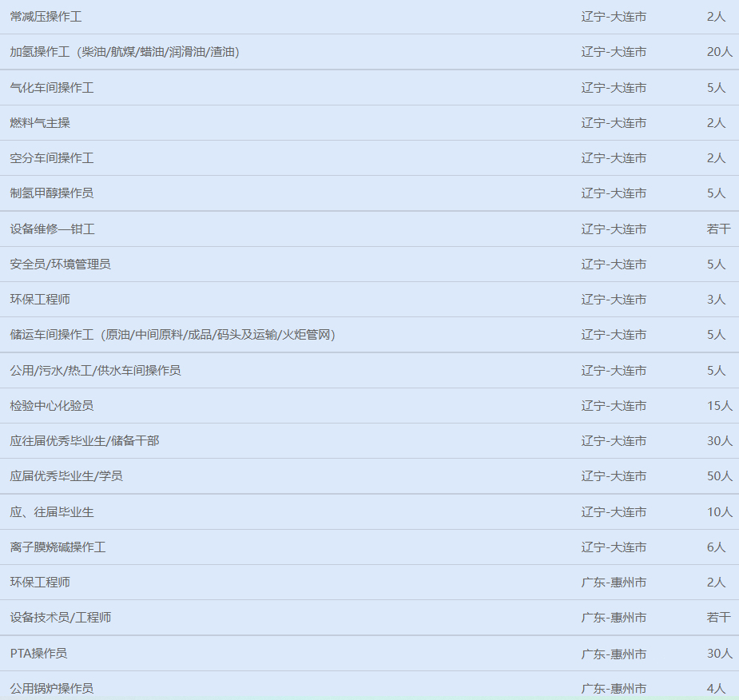Open the 设备维修—钳工 posting
This screenshot has height=700, width=739.
pyautogui.click(x=53, y=229)
